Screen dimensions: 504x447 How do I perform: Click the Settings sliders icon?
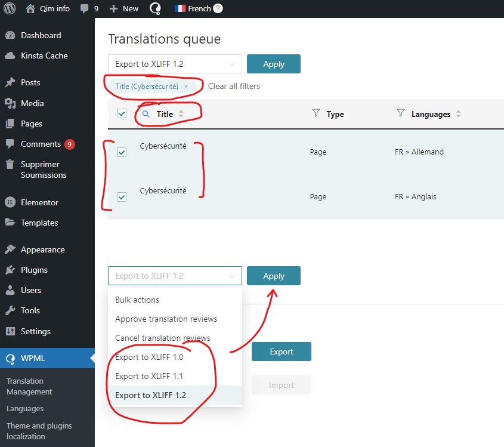[x=10, y=331]
